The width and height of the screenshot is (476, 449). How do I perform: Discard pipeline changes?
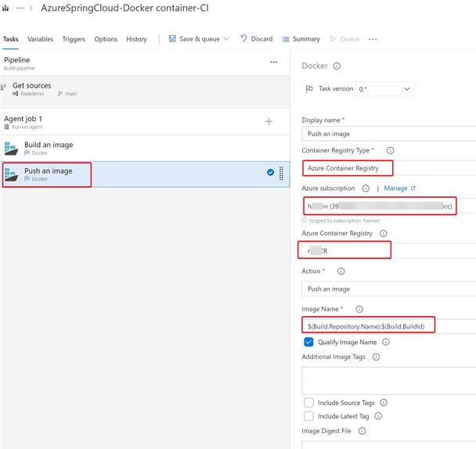pyautogui.click(x=257, y=39)
